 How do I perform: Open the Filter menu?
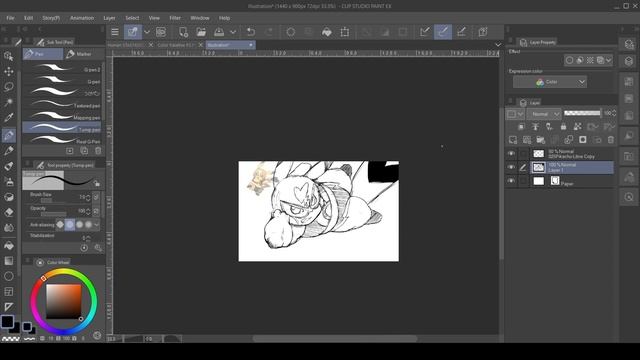(x=175, y=18)
